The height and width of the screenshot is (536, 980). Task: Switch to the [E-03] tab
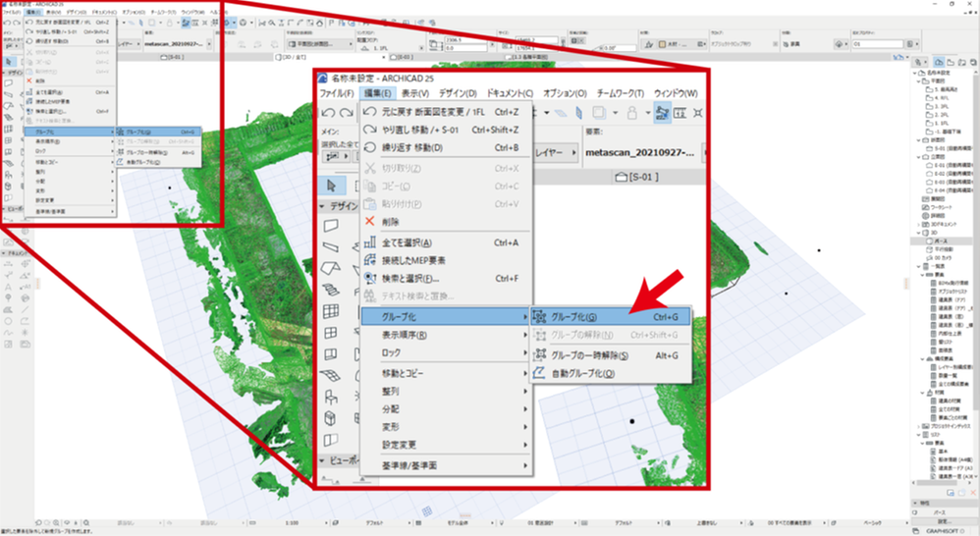402,57
